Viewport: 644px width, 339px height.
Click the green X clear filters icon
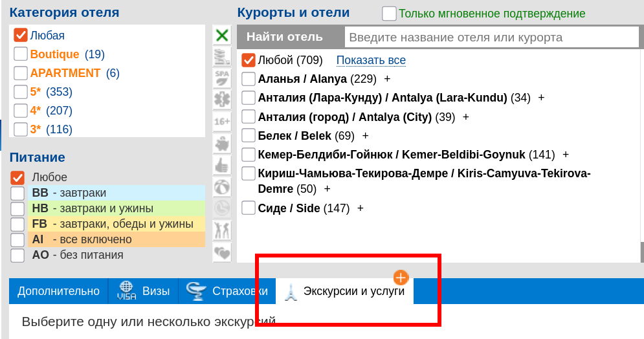click(x=222, y=36)
